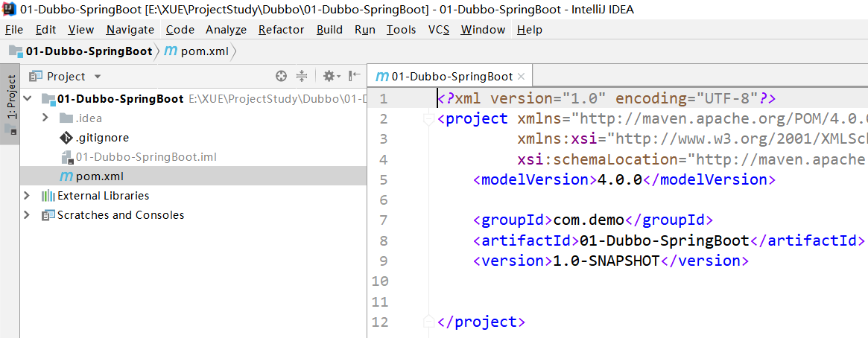This screenshot has height=338, width=868.
Task: Click artifactId value 01-Dubbo-SpringBoot in editor
Action: 664,240
